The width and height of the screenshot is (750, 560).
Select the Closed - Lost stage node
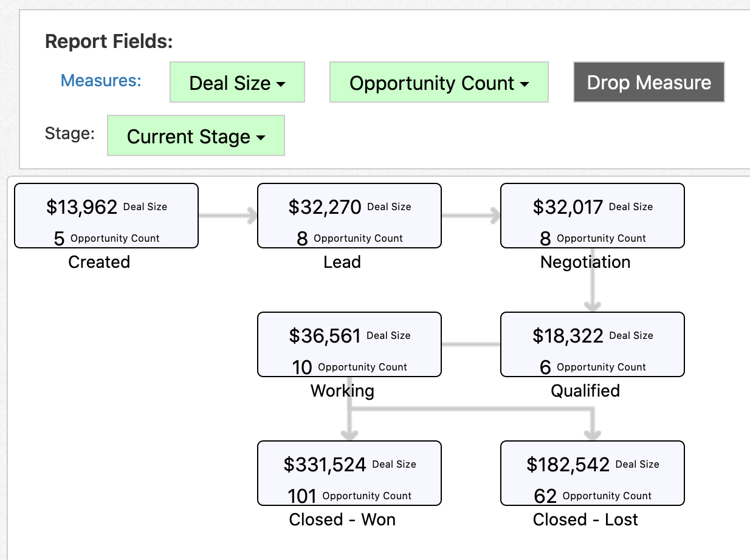592,473
